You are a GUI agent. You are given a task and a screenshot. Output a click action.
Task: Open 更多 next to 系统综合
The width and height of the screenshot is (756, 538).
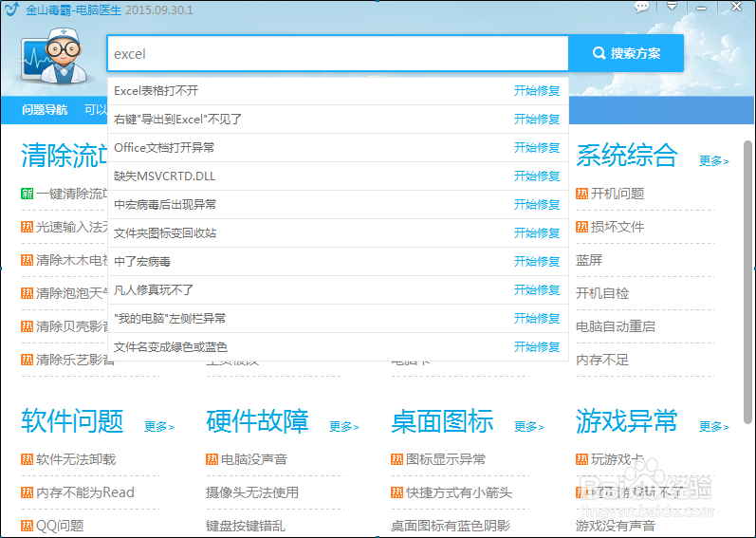coord(713,160)
